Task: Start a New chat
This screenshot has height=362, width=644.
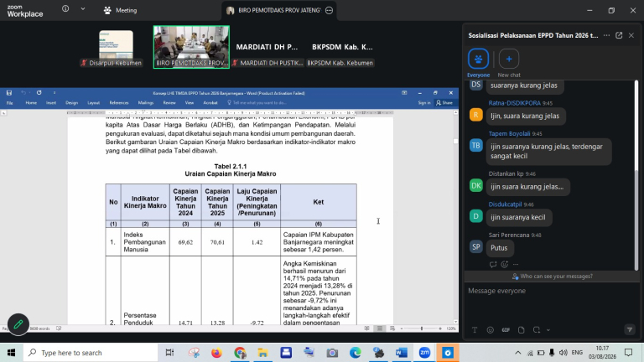Action: click(509, 63)
